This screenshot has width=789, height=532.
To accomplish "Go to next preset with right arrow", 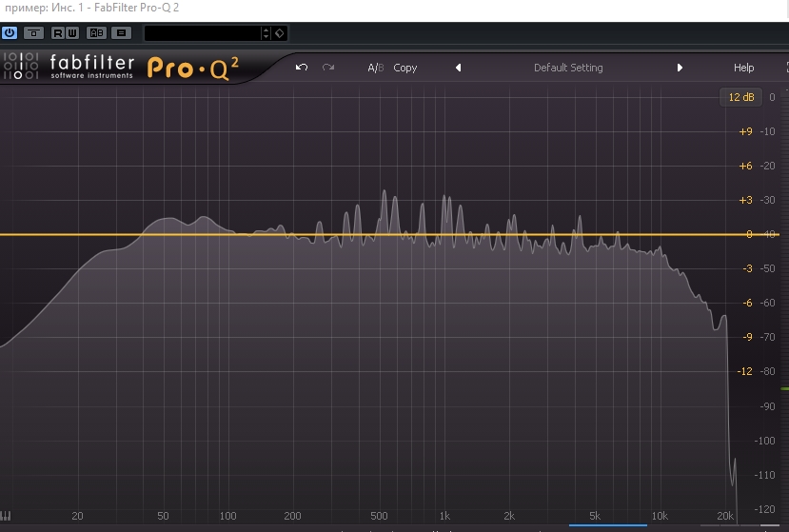I will [680, 68].
